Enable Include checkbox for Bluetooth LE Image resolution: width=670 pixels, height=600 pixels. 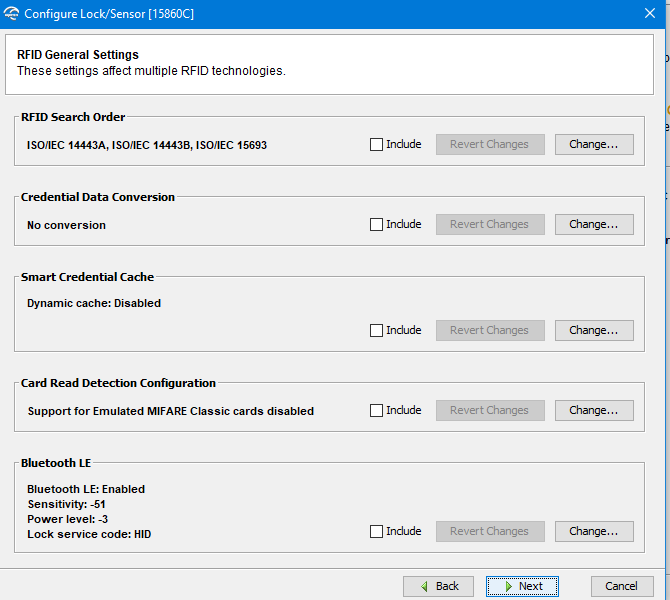pyautogui.click(x=377, y=531)
